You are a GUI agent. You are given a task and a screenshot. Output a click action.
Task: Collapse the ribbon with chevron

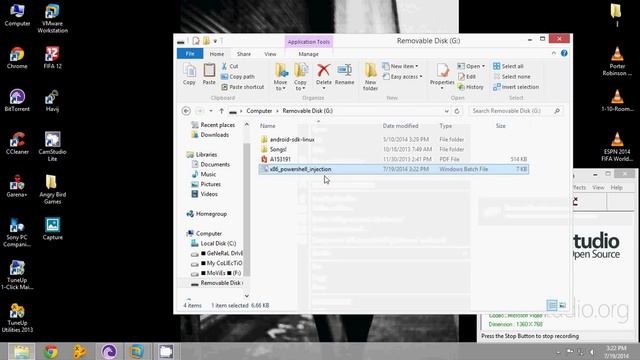(553, 53)
